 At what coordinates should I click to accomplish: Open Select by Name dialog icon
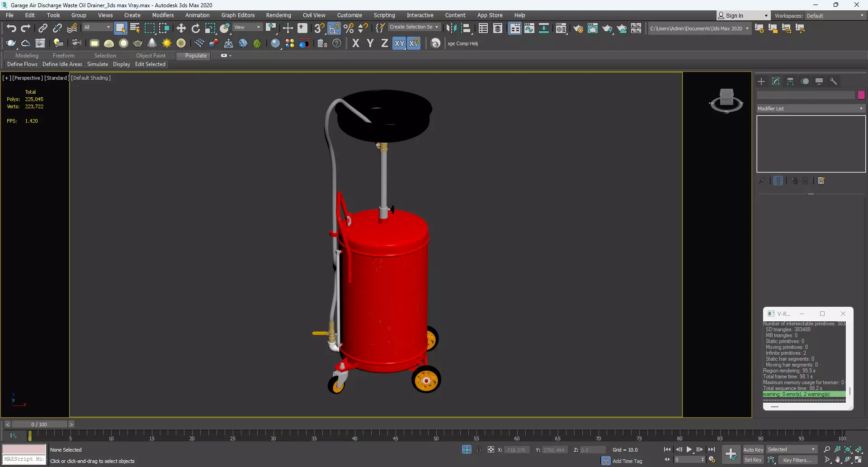tap(135, 29)
